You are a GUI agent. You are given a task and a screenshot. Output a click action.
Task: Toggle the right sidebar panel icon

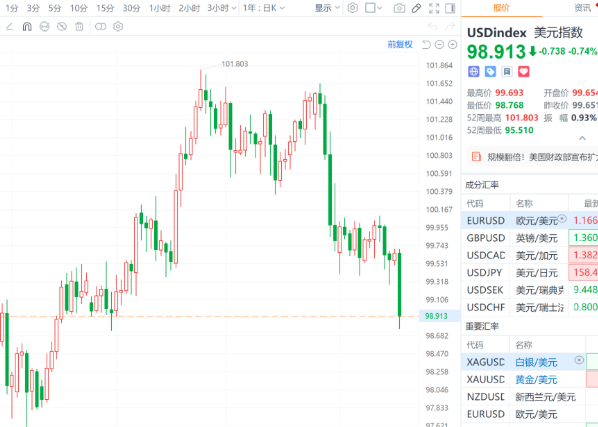pos(450,8)
